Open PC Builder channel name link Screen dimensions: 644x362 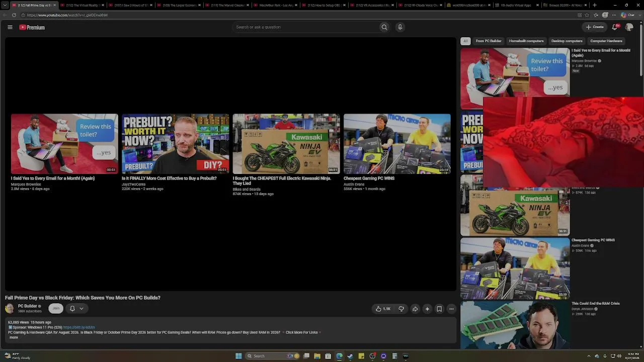tap(27, 306)
